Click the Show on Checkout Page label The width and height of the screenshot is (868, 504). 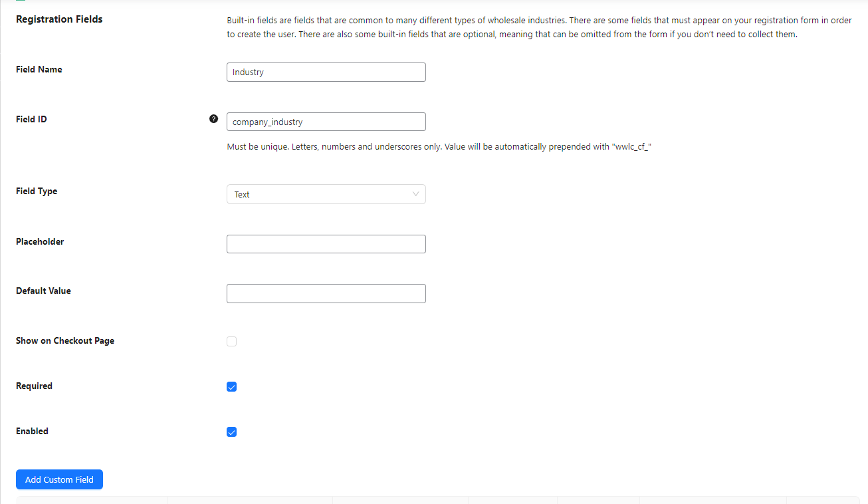64,340
